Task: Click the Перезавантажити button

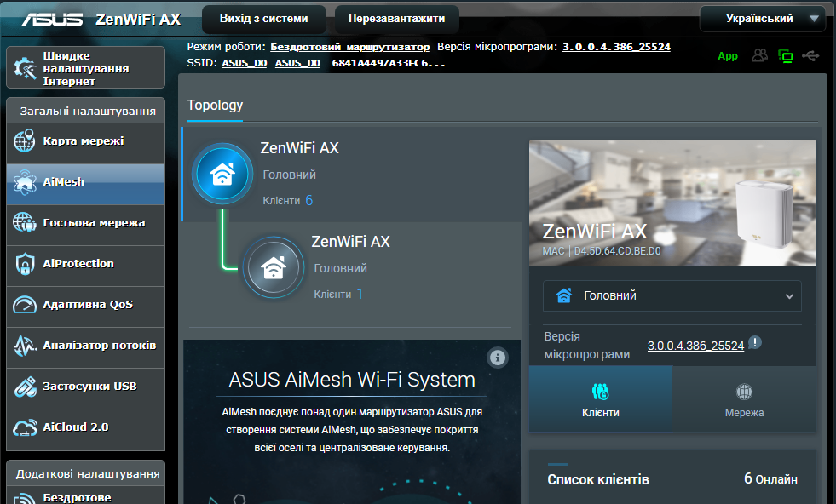Action: point(396,19)
